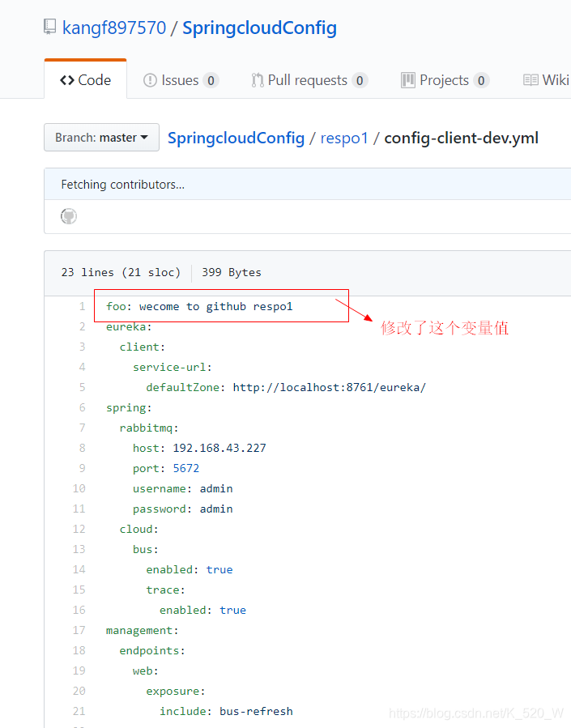Click the Wiki book icon
The width and height of the screenshot is (571, 728).
coord(531,80)
